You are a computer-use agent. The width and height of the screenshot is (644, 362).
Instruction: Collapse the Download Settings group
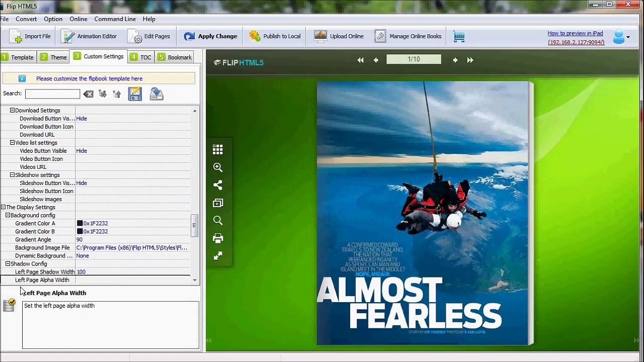[x=12, y=111]
